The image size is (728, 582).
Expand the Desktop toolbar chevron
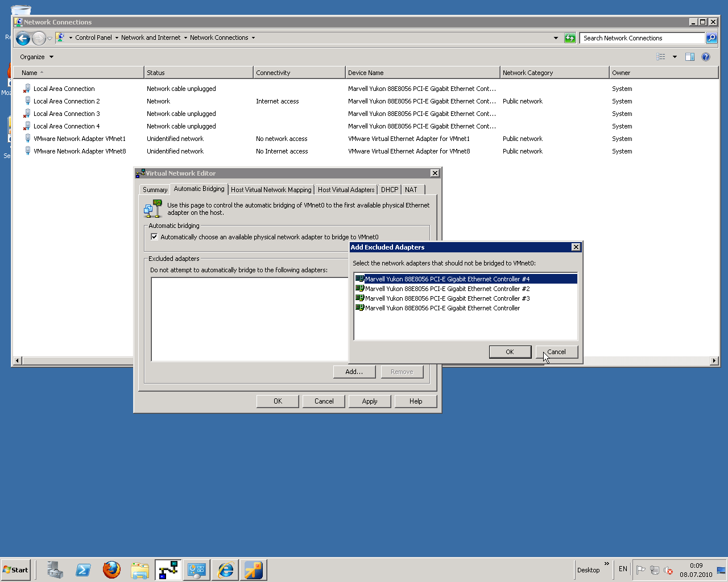tap(607, 564)
